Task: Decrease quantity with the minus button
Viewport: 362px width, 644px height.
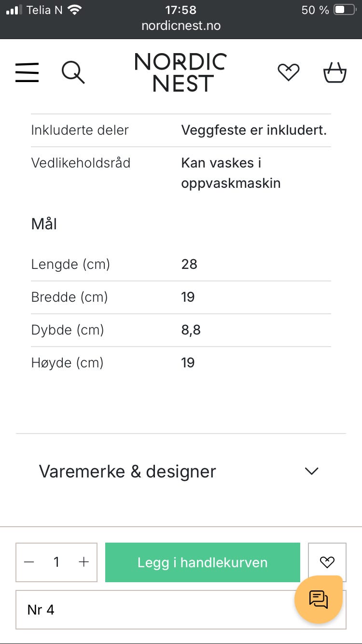Action: point(29,562)
